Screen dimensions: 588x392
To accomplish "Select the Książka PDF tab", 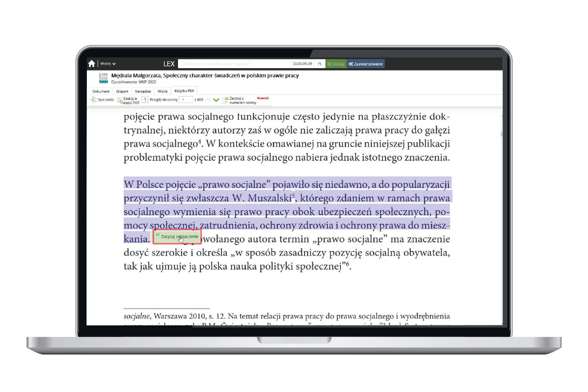I will [x=184, y=91].
